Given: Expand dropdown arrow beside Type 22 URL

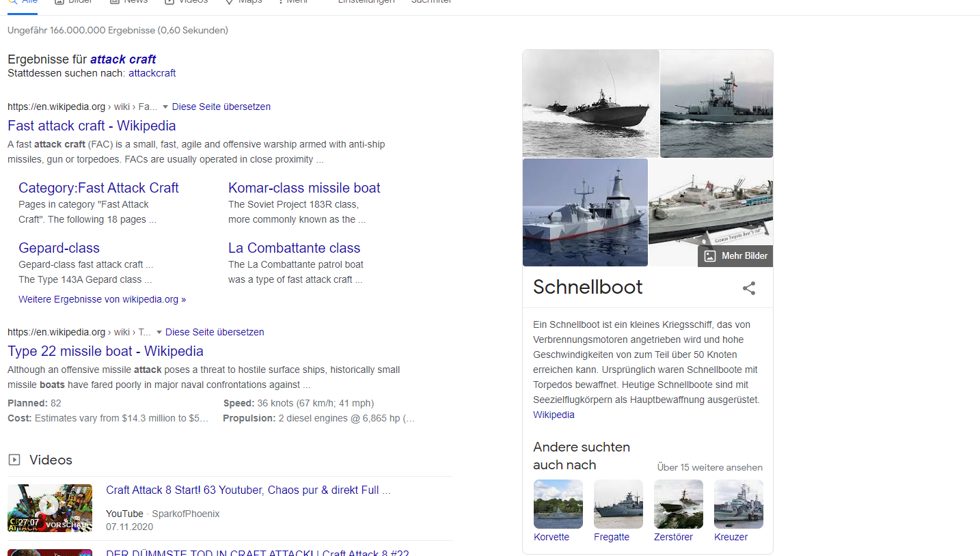Looking at the screenshot, I should (x=159, y=333).
